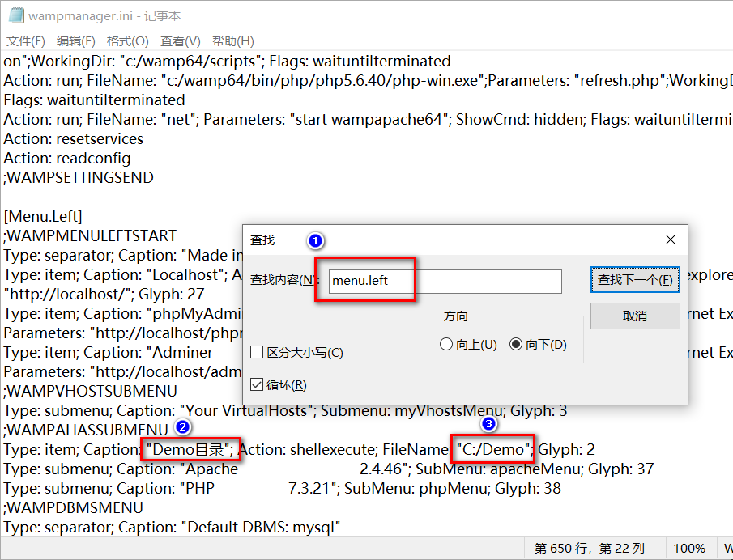Click inside the 查找内容 search input field
Viewport: 733px width, 560px height.
coord(445,282)
